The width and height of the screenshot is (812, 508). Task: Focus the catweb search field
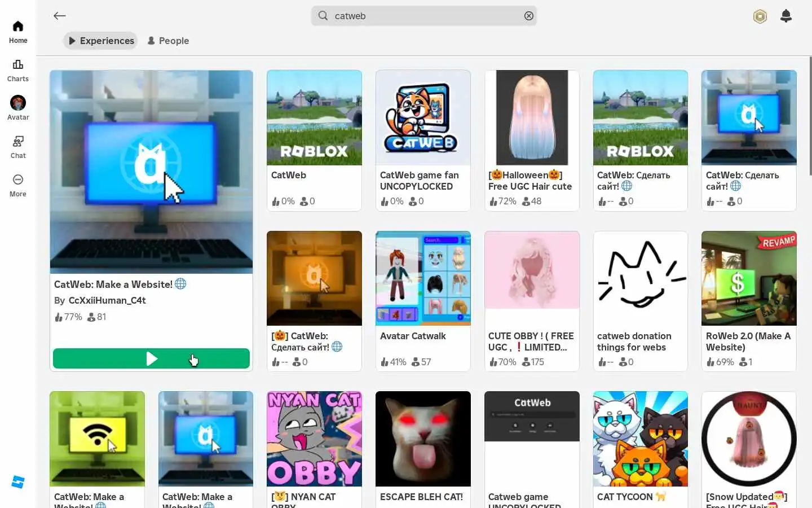click(x=424, y=16)
